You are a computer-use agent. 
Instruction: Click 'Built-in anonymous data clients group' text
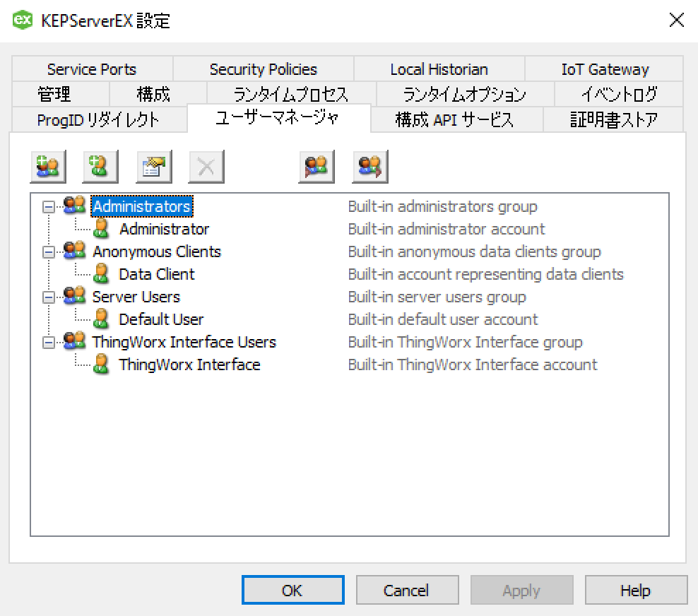pos(474,251)
